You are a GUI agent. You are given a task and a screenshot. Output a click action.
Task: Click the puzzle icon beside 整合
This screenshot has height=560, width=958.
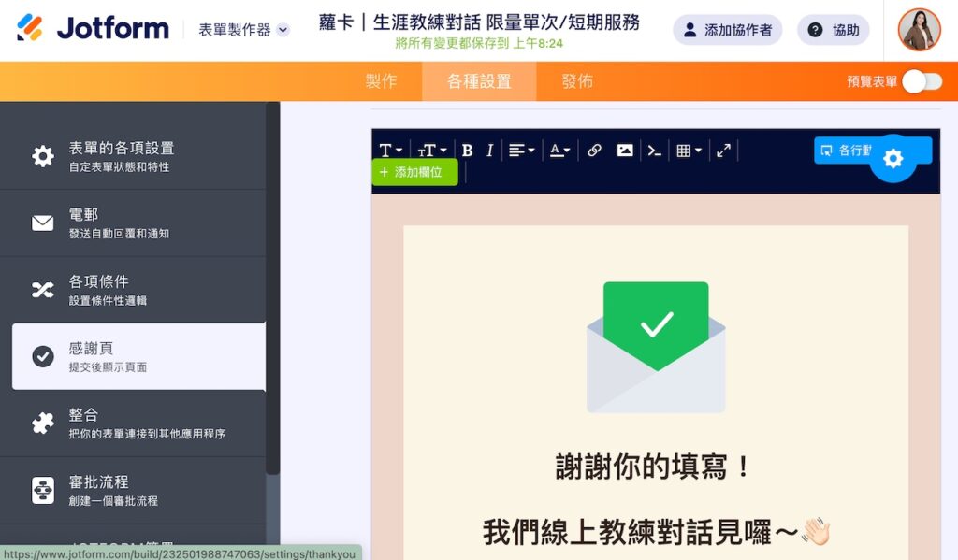pos(43,424)
